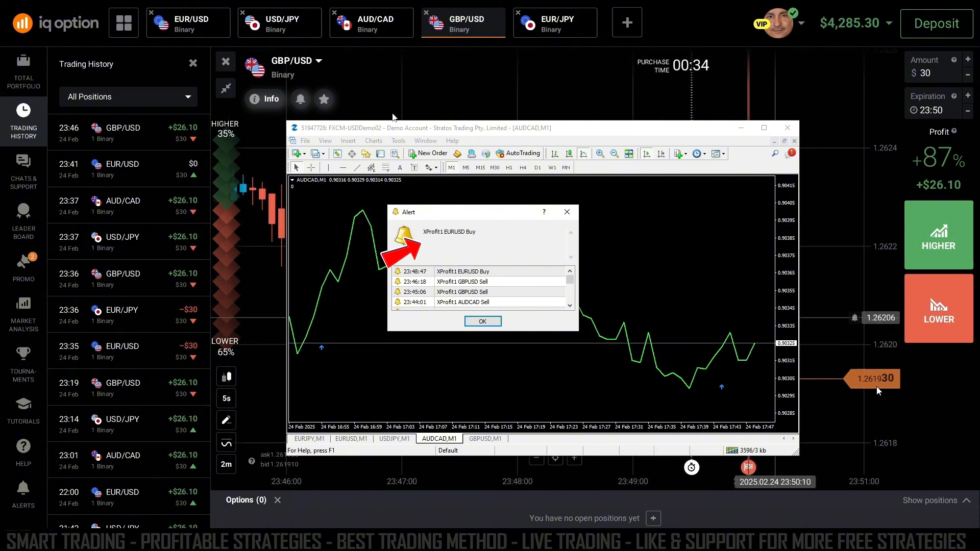Change chart type with candlestick icon

tap(226, 377)
